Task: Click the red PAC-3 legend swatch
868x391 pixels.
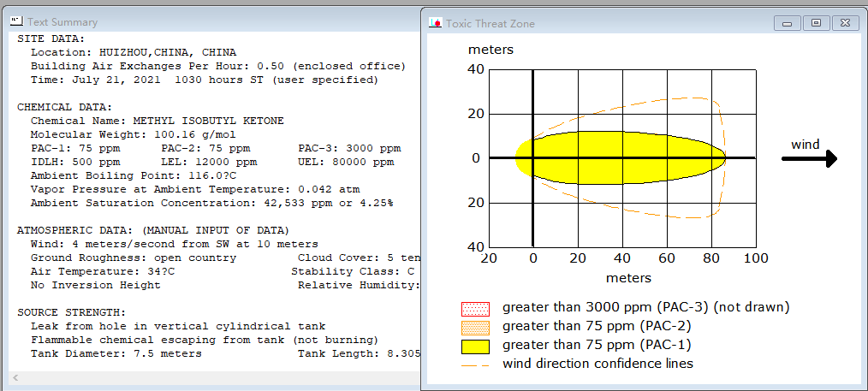Action: coord(476,308)
